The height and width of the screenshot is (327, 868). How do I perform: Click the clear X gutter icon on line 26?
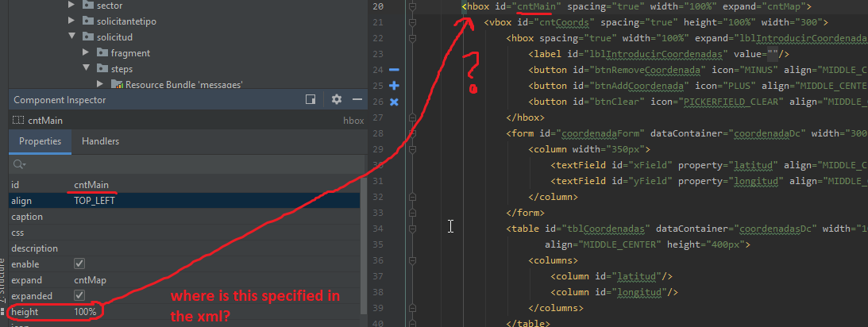394,102
